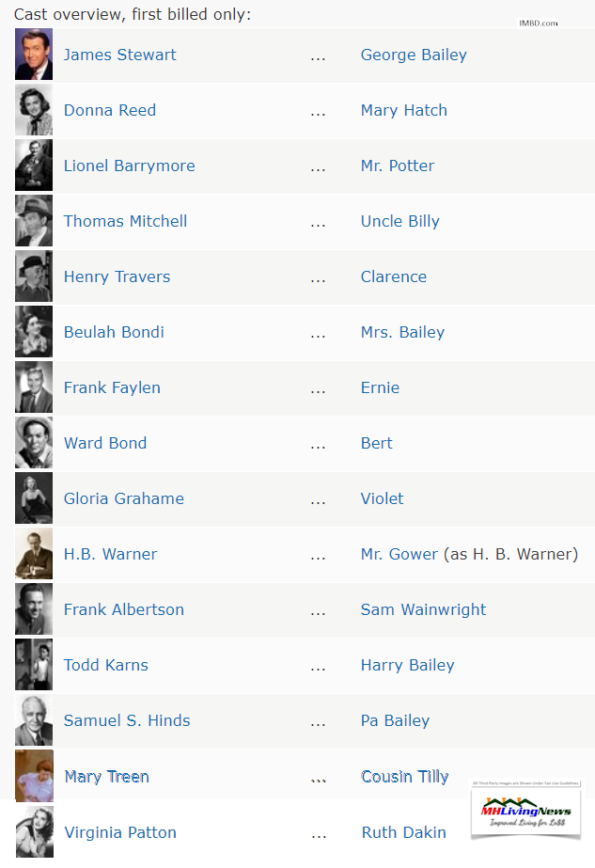
Task: Click James Stewart's headshot thumbnail
Action: (34, 55)
